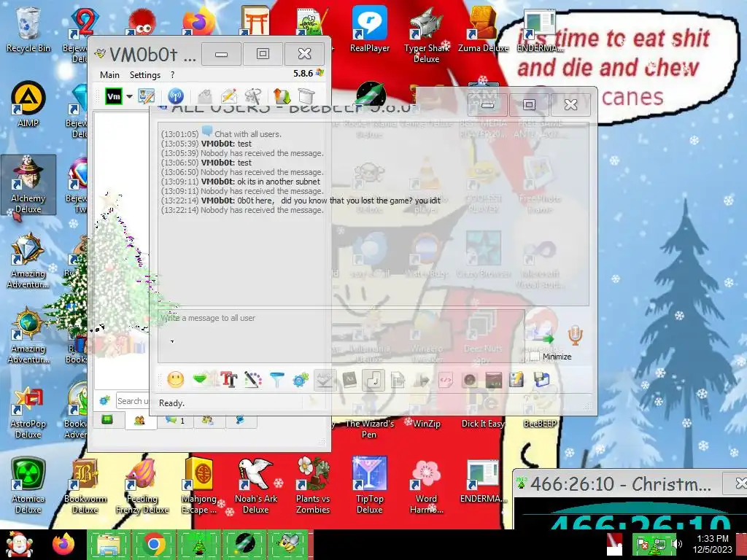
Task: Select the Word Harmony desktop shortcut
Action: (x=426, y=485)
